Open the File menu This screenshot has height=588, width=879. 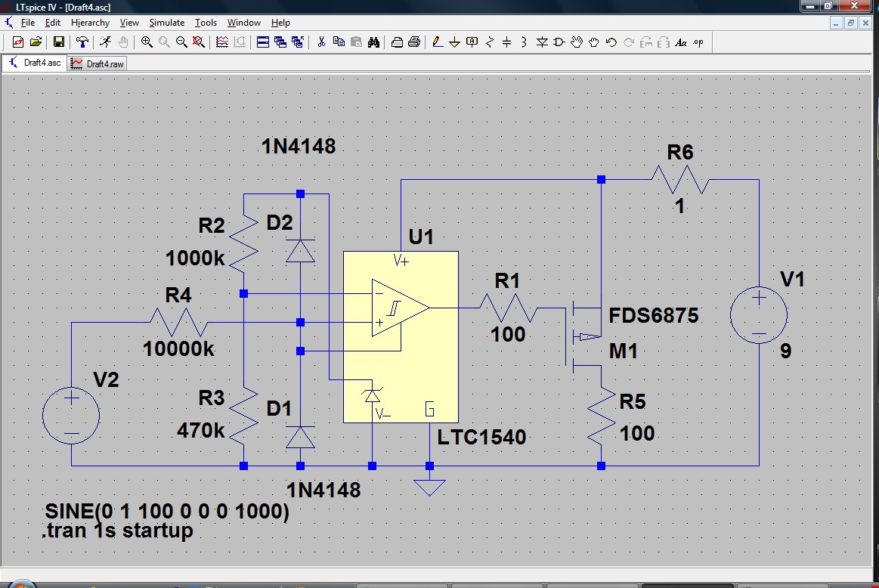(x=27, y=23)
